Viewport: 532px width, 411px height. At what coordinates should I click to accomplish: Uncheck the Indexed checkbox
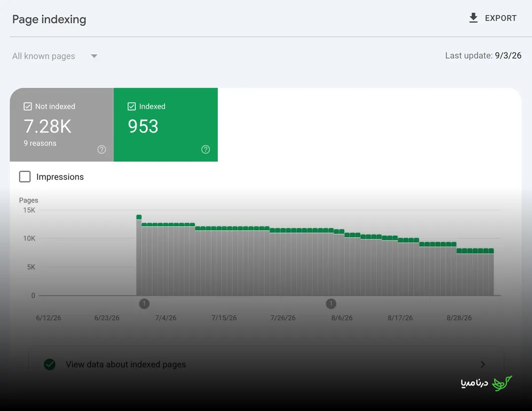[132, 106]
